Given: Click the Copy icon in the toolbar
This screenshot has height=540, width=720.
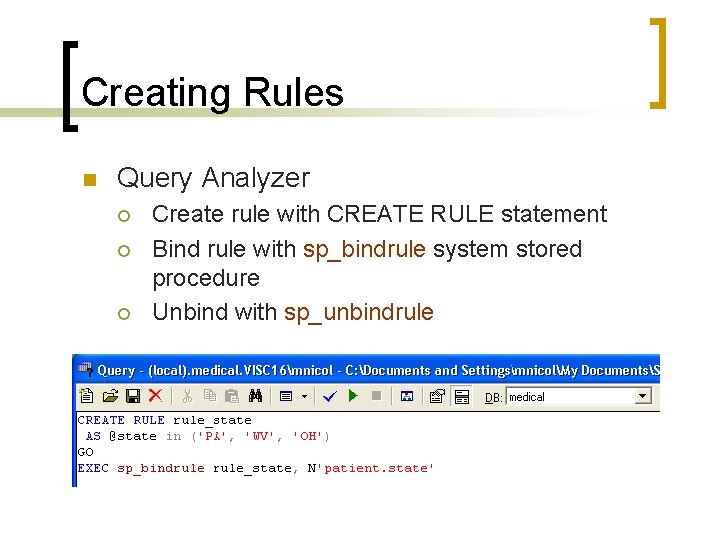Looking at the screenshot, I should (210, 395).
